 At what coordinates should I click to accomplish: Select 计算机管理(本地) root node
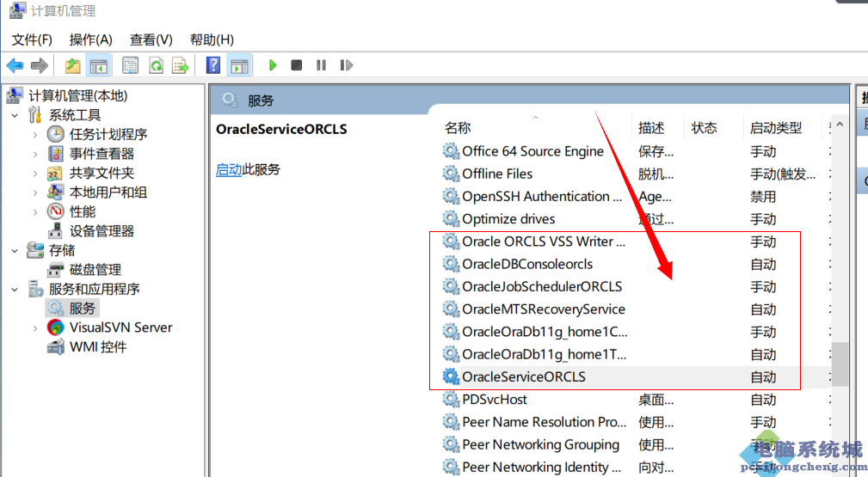pyautogui.click(x=78, y=95)
